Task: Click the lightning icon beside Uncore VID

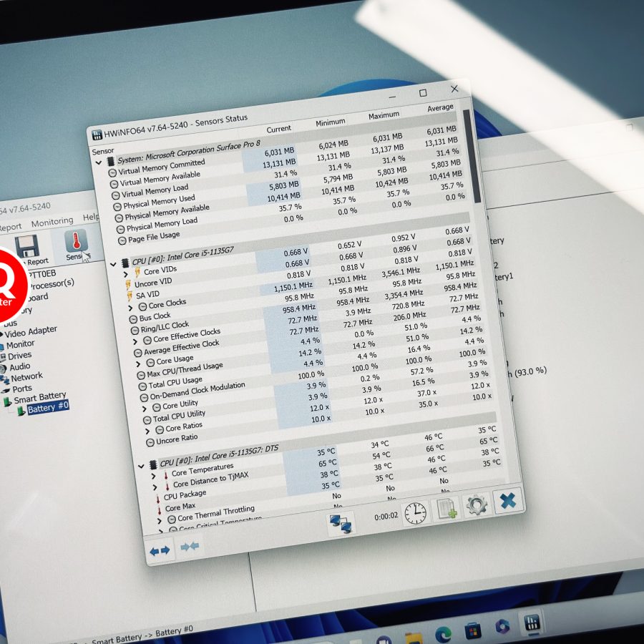Action: click(128, 285)
